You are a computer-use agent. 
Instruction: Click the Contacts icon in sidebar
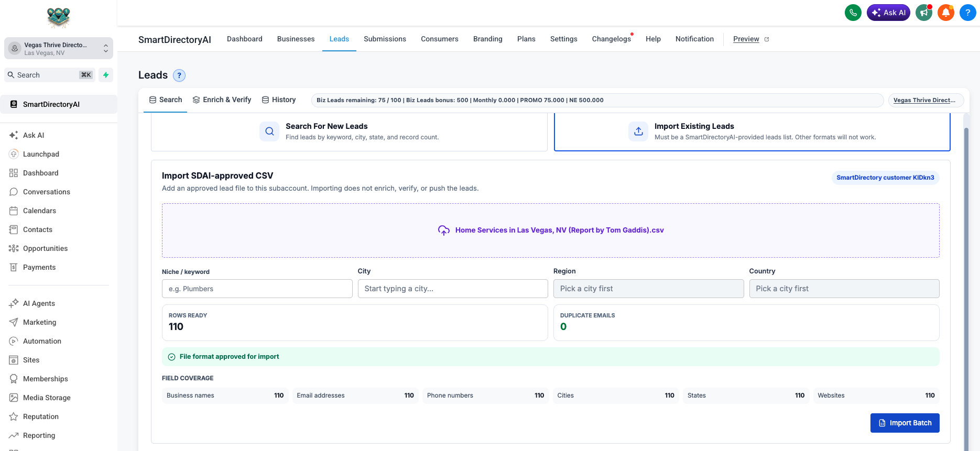click(14, 229)
